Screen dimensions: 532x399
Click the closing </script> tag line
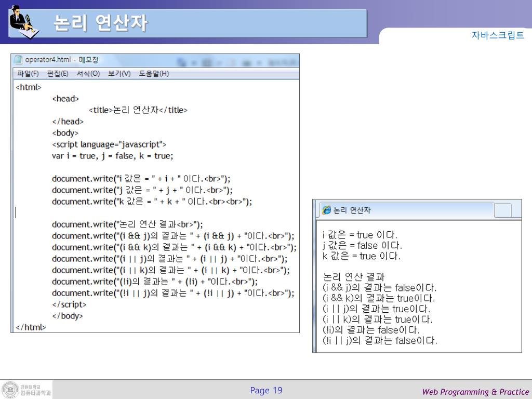click(x=69, y=304)
